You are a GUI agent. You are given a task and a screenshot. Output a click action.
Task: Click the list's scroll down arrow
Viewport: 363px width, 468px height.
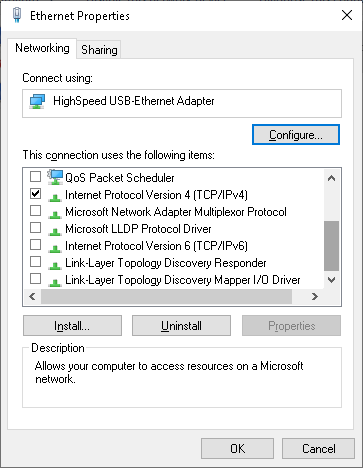pyautogui.click(x=331, y=280)
